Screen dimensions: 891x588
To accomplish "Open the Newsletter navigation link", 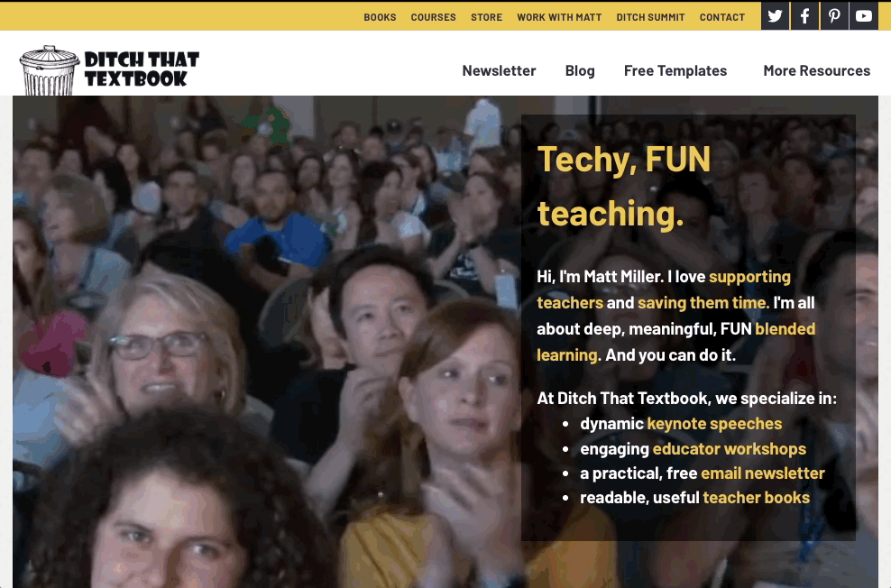I will pos(499,70).
